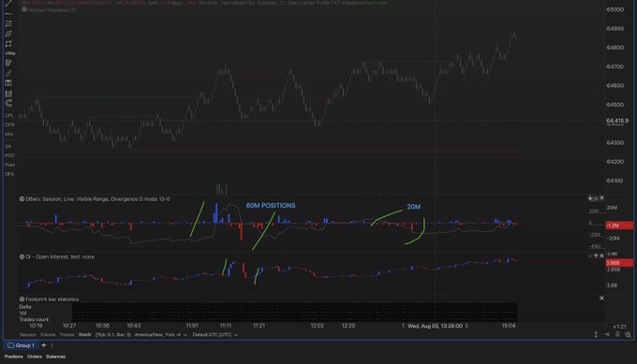Open the Balances tab
Viewport: 637px width, 364px height.
pos(55,357)
